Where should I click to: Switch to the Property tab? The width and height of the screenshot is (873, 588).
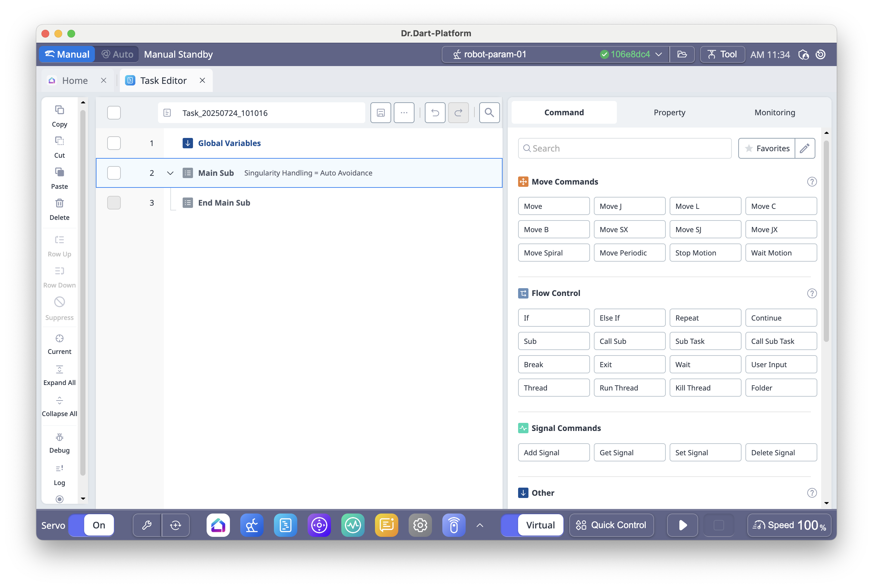[x=669, y=112]
